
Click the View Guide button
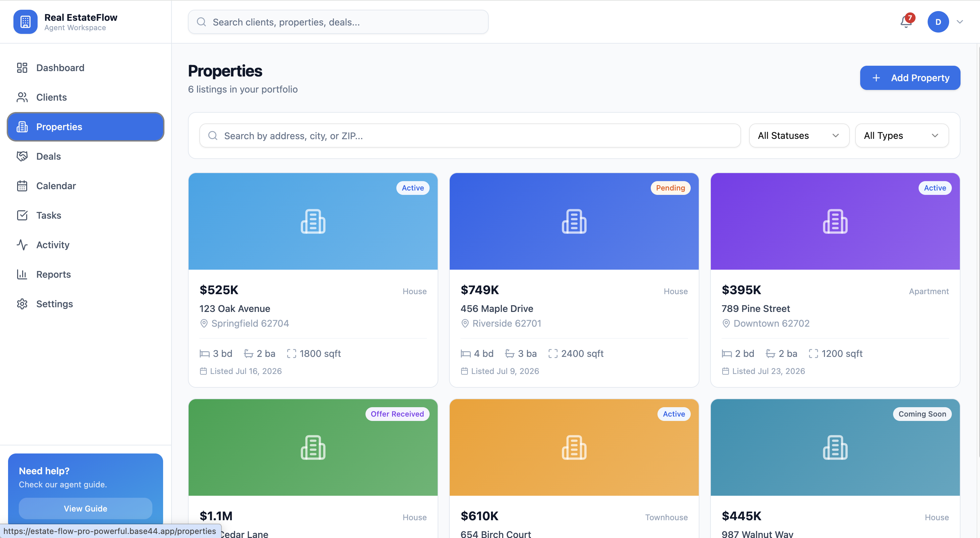click(86, 508)
